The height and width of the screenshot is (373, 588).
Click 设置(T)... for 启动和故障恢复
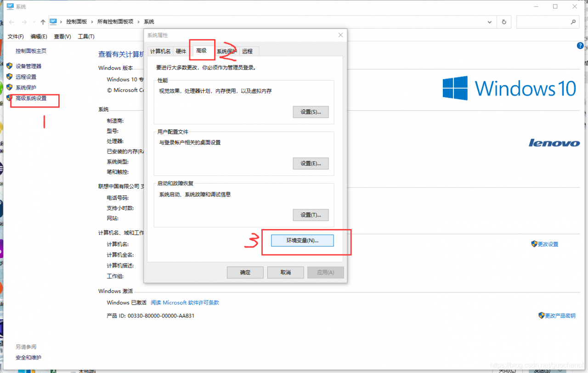311,215
